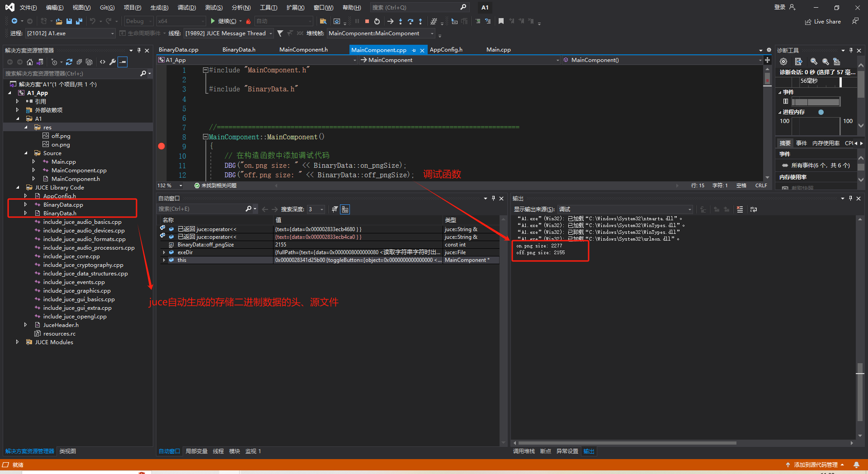Focus the top search box (Ctrl+Q)
The image size is (868, 474).
point(420,7)
